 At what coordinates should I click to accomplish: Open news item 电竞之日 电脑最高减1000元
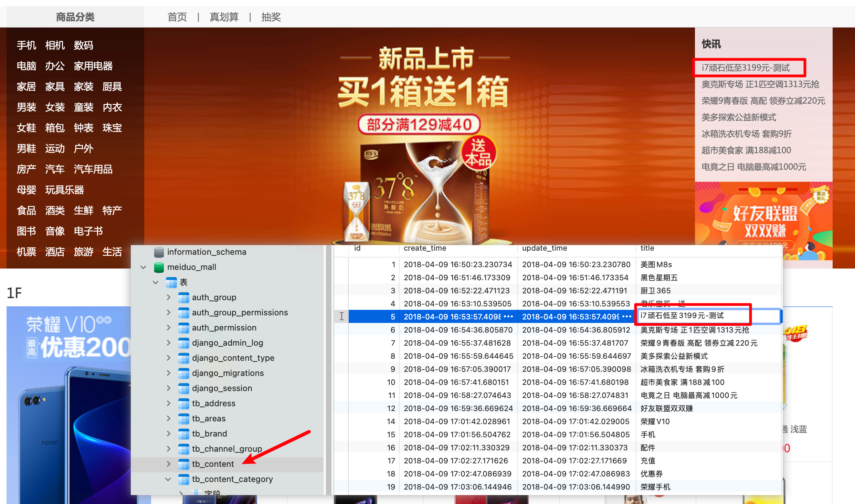754,167
